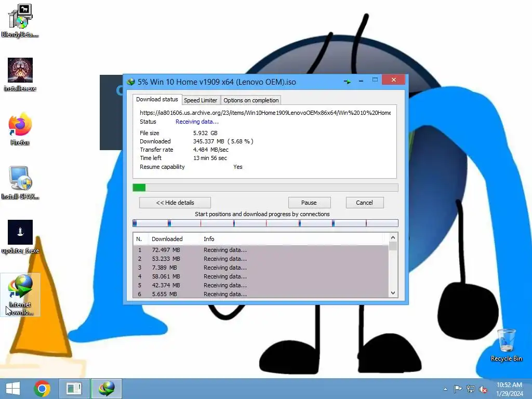532x399 pixels.
Task: Select connection row with 42.374 MB
Action: click(261, 285)
